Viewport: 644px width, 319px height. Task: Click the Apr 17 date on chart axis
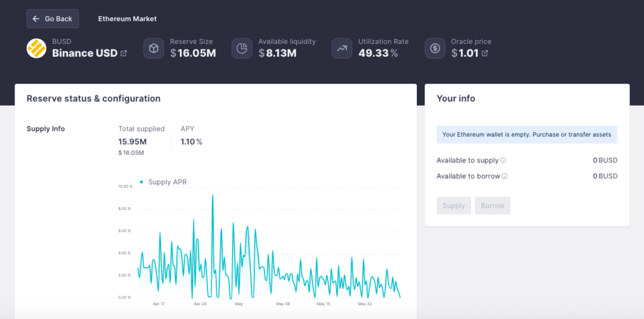click(158, 304)
